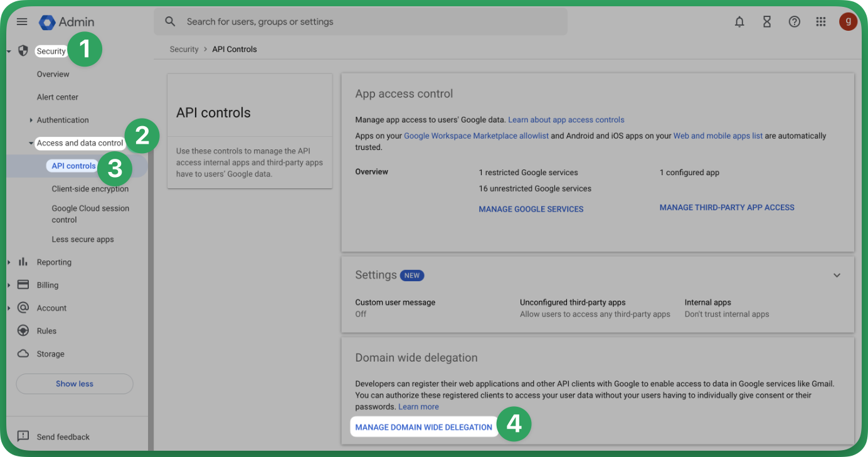Open Authentication in the sidebar

pyautogui.click(x=63, y=120)
